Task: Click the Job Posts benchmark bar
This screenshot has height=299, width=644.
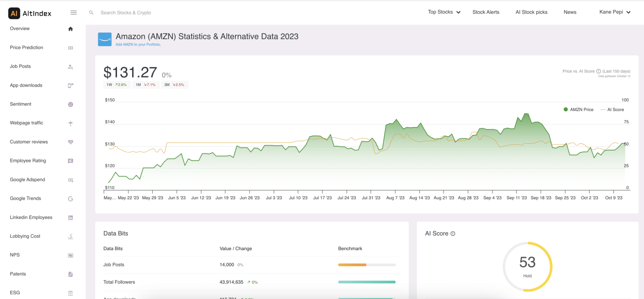Action: click(x=367, y=265)
